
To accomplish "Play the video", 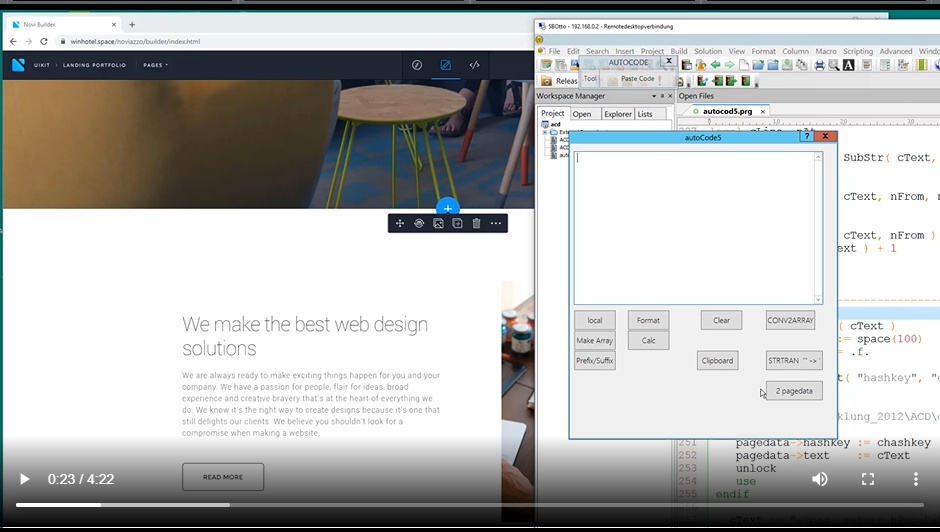I will pos(24,479).
